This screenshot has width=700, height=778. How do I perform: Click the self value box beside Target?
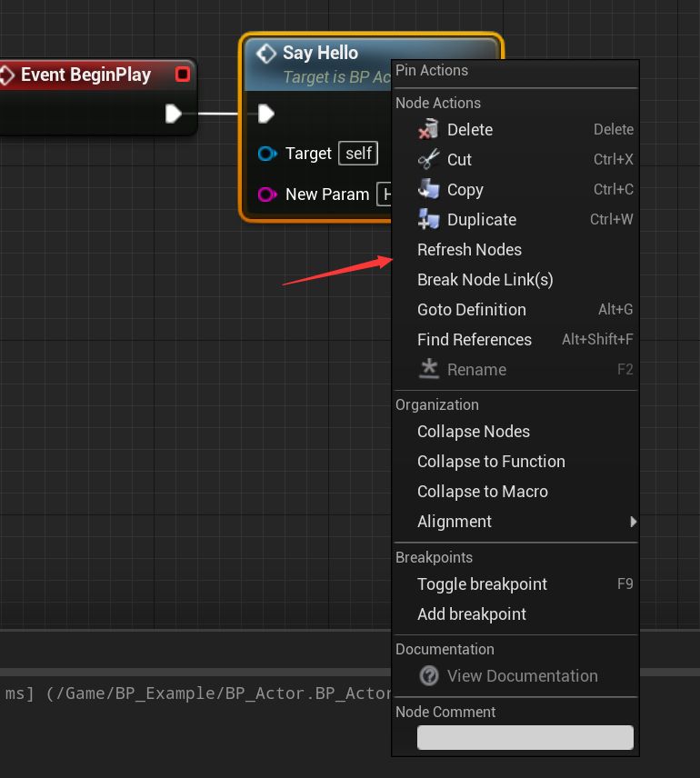[x=358, y=154]
